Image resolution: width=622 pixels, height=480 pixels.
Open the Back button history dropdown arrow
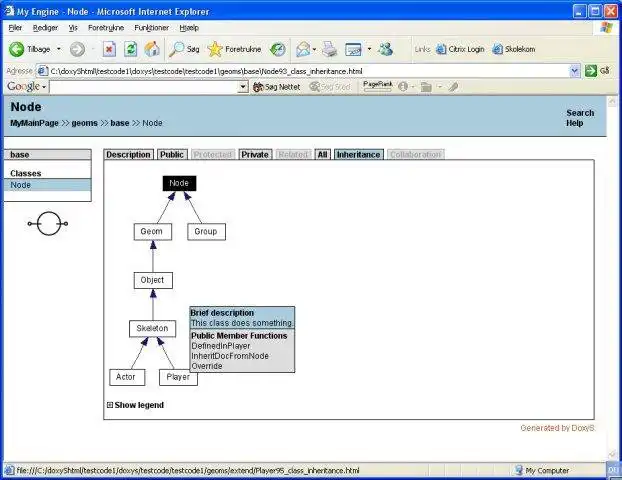point(59,49)
